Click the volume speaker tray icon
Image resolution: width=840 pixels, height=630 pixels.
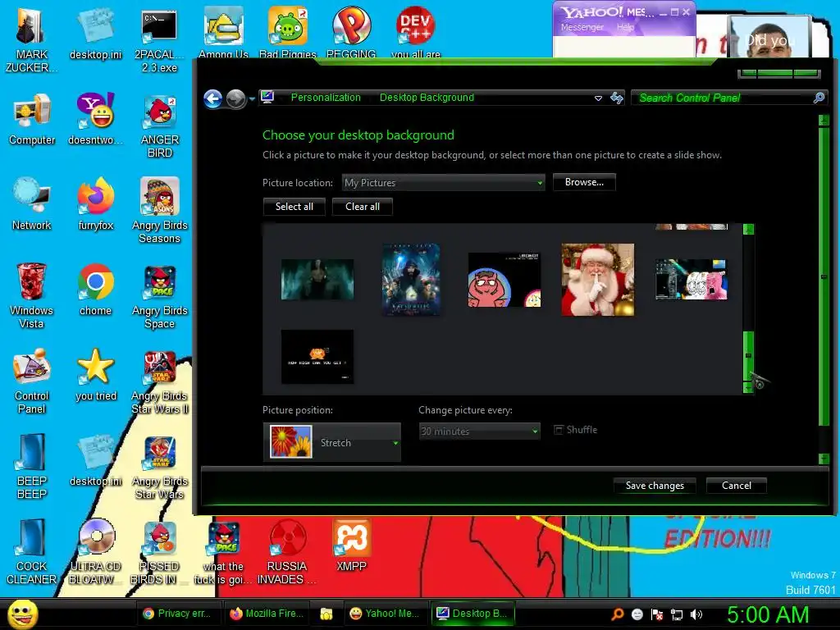[696, 614]
